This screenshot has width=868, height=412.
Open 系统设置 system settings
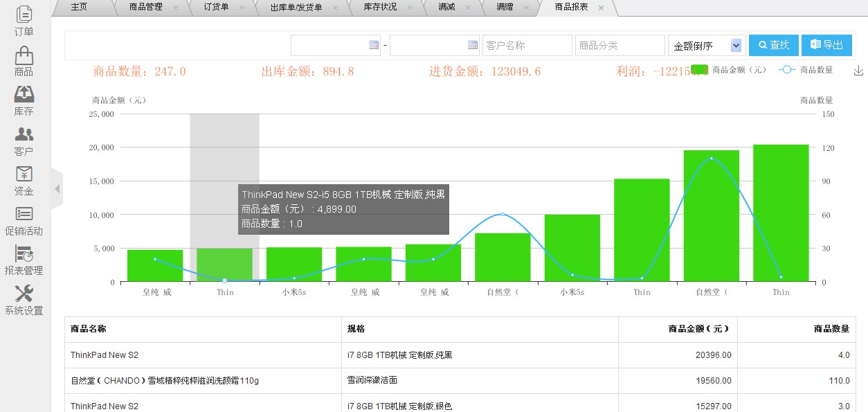point(24,300)
